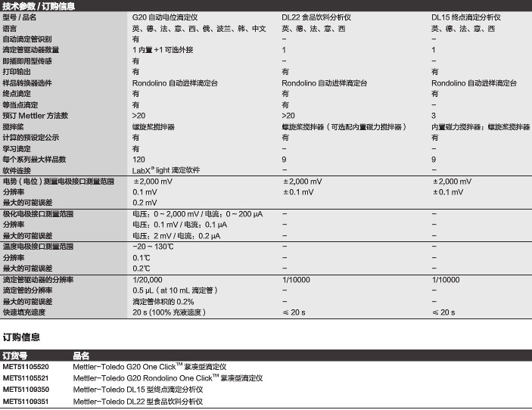Select the '滴定管体积的 0.2%' cell
The image size is (532, 410).
(x=163, y=302)
